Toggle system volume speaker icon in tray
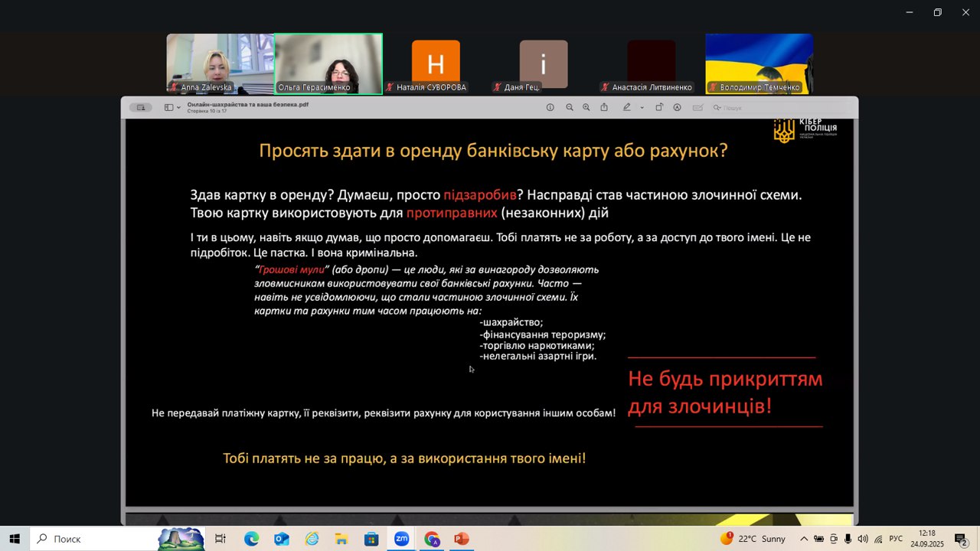 coord(863,539)
